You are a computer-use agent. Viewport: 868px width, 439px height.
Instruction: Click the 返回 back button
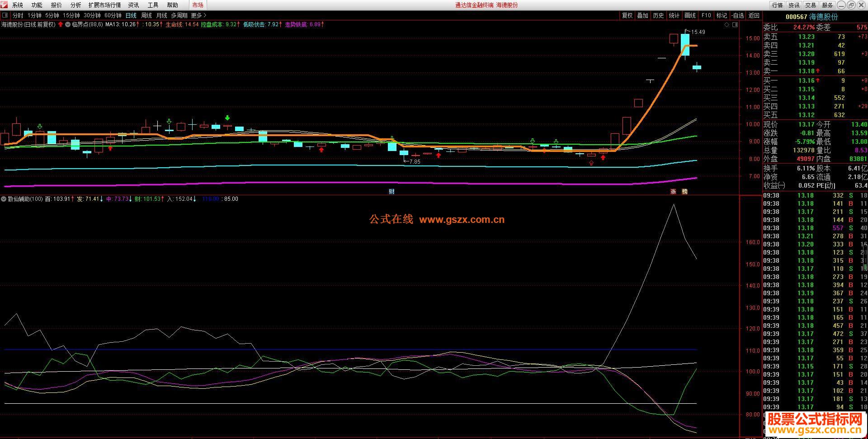754,15
